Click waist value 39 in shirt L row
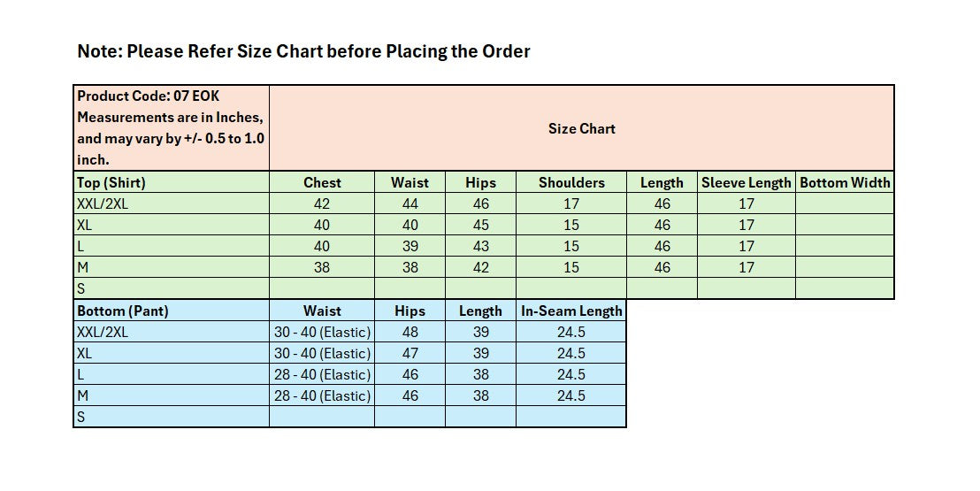This screenshot has height=491, width=980. pos(410,246)
